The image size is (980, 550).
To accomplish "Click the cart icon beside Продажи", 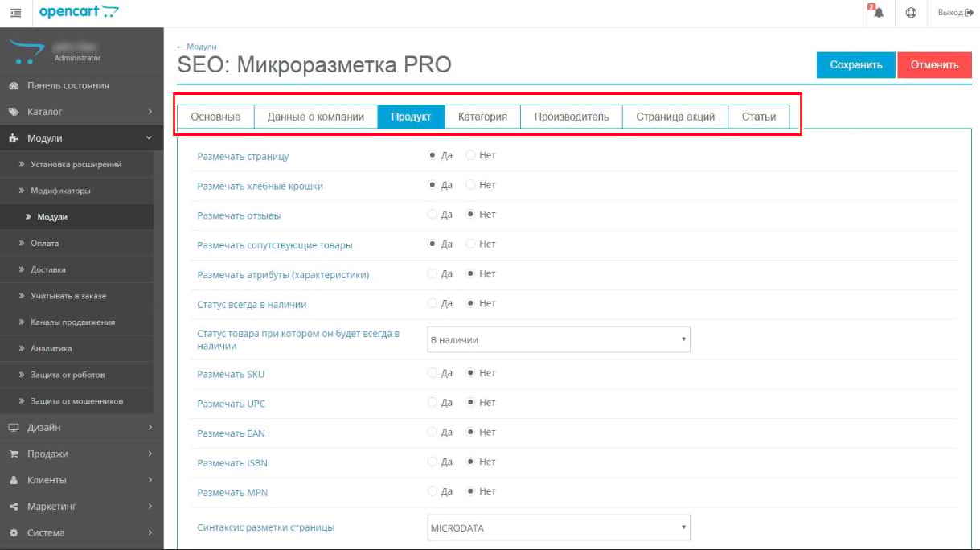I will coord(14,454).
